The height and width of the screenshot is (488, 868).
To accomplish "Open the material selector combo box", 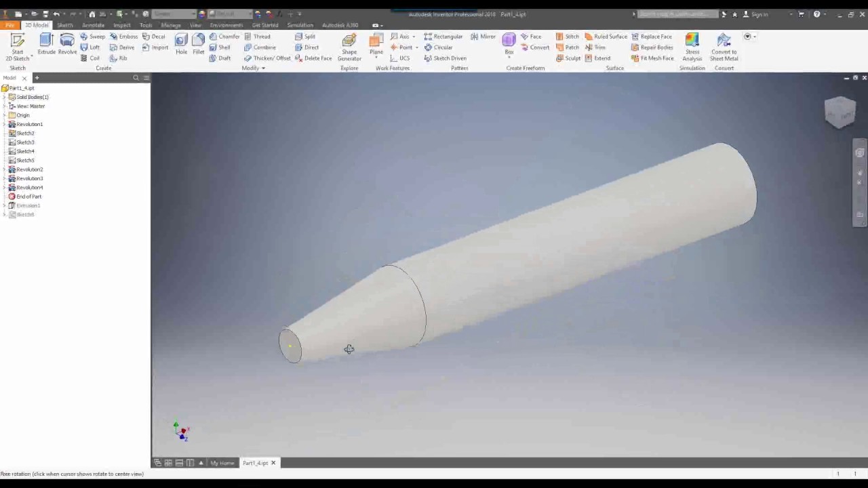I will click(x=173, y=14).
